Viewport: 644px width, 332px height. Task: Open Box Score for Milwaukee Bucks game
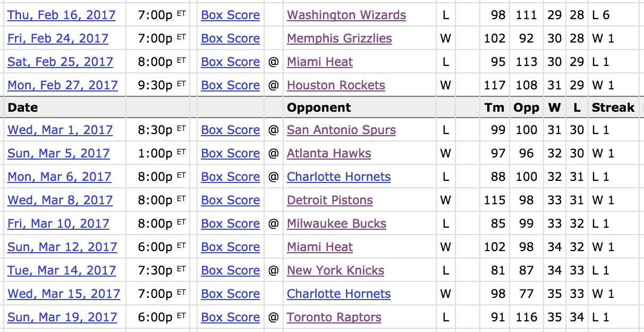(x=230, y=223)
